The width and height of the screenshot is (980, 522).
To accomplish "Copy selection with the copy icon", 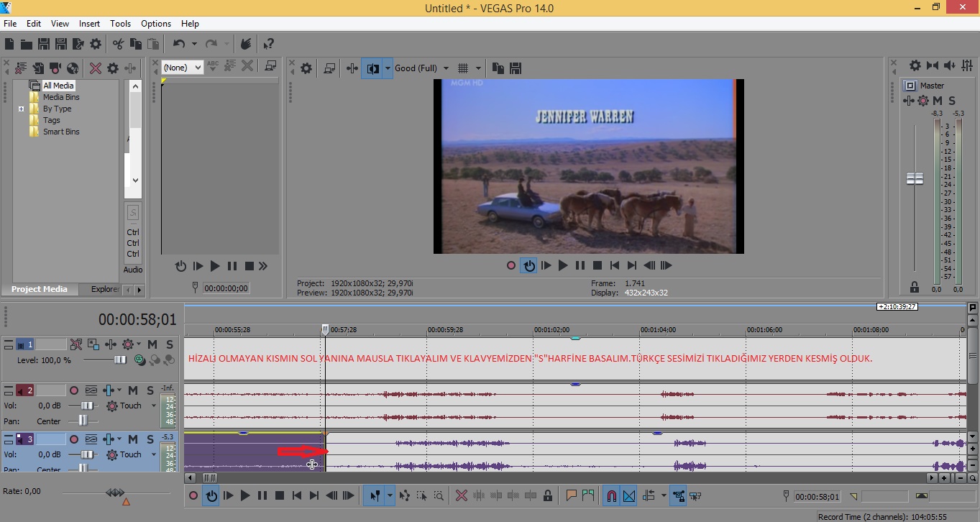I will pos(135,44).
